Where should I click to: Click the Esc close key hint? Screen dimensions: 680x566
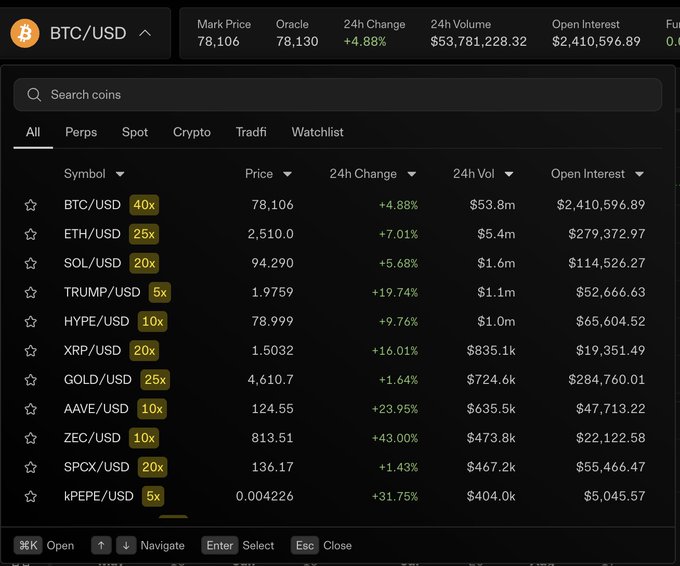tap(305, 546)
